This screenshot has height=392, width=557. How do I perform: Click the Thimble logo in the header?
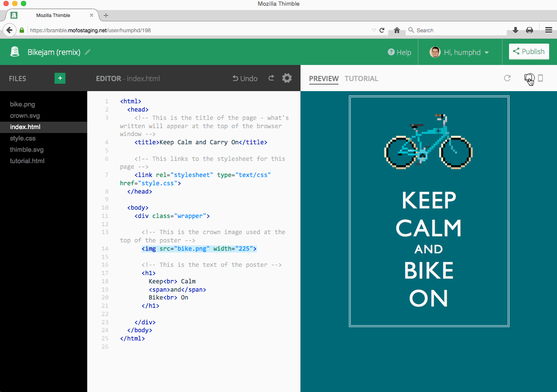[x=15, y=52]
